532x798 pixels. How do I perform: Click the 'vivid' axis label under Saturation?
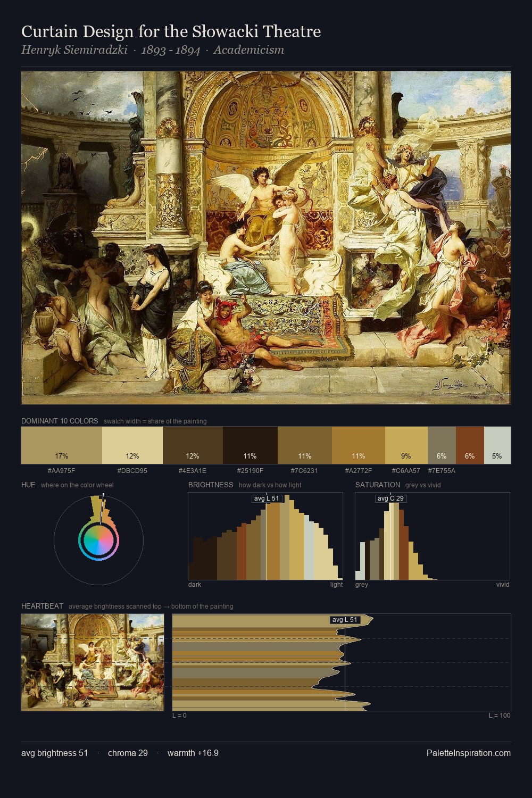click(503, 585)
